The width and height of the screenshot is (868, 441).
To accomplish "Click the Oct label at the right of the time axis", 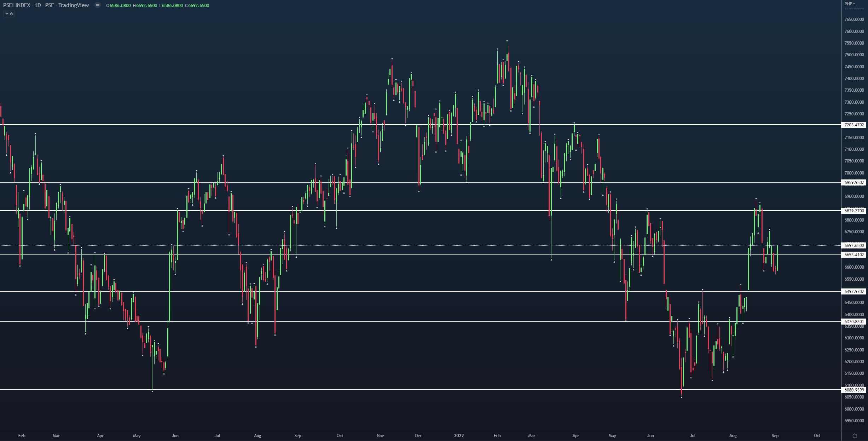I will click(817, 436).
